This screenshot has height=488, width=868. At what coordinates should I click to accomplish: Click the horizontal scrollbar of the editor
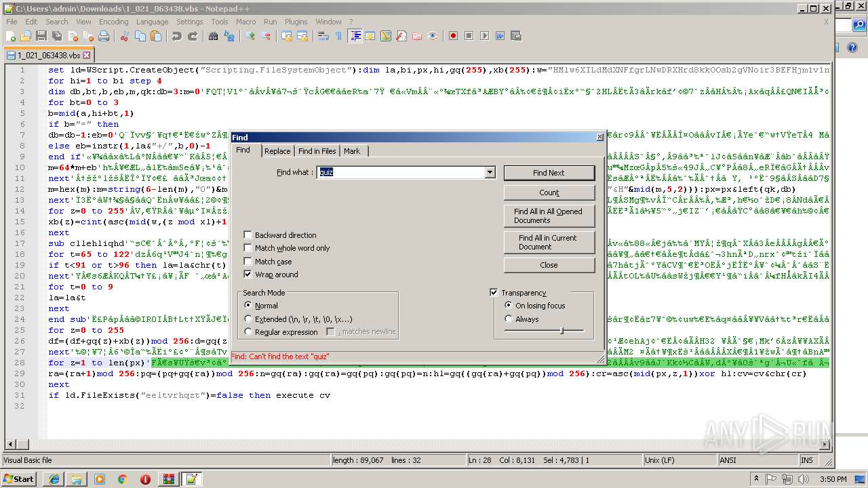pos(417,444)
